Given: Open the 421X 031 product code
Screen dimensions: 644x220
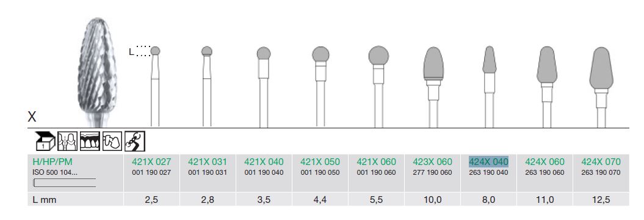Looking at the screenshot, I should coord(208,161).
